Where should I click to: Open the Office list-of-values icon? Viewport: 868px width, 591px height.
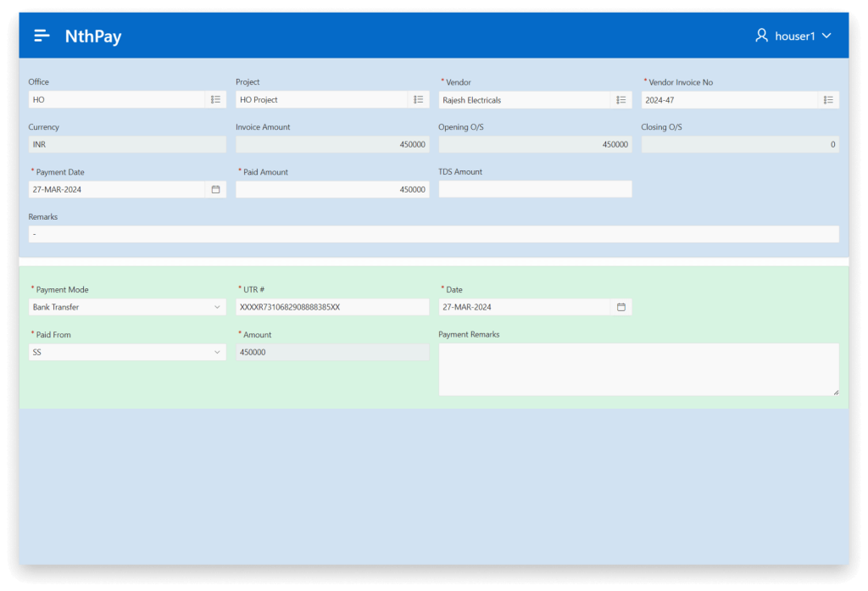point(215,100)
